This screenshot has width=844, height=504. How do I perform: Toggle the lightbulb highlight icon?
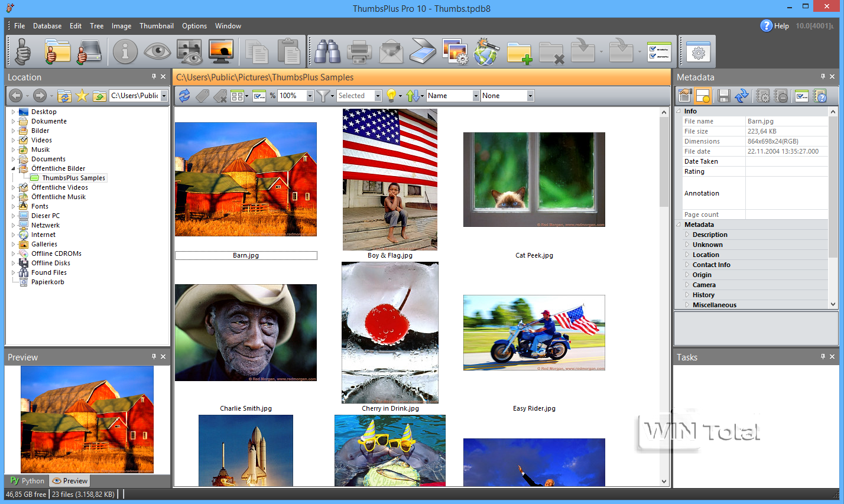click(391, 96)
